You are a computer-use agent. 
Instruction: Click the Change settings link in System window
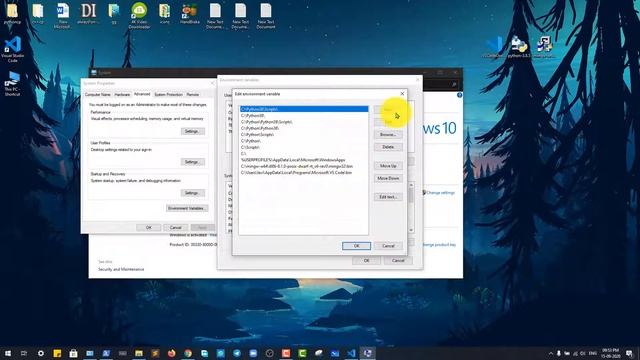pos(440,193)
